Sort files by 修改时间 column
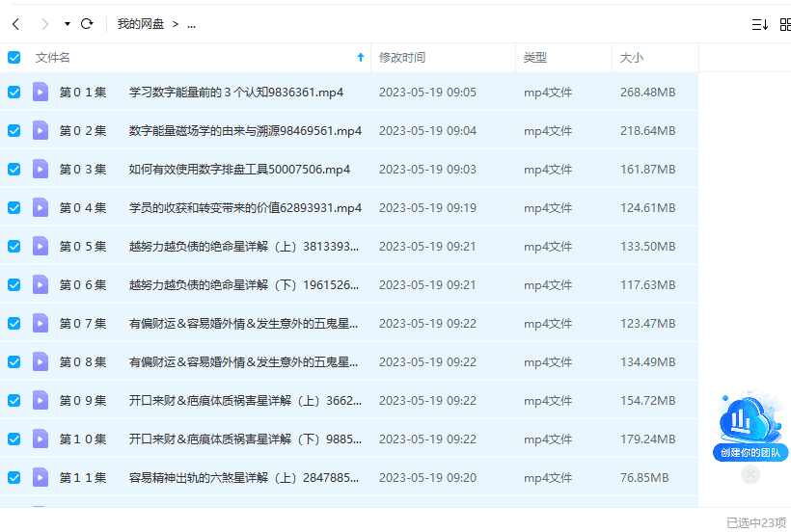The width and height of the screenshot is (791, 532). (x=402, y=58)
